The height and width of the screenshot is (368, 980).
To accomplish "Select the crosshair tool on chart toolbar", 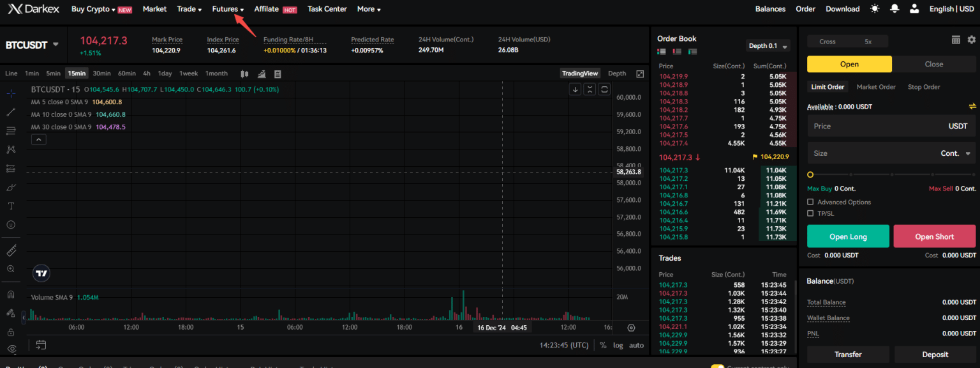I will click(x=10, y=93).
